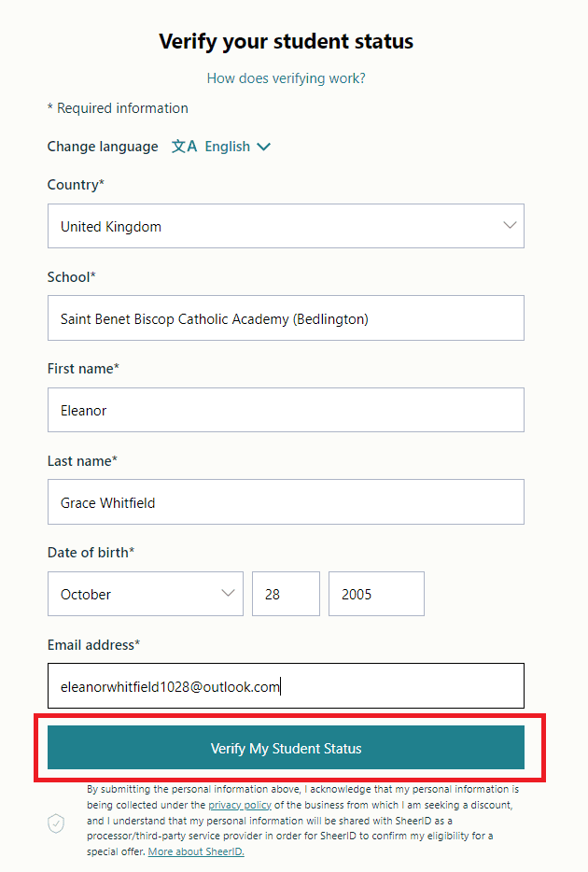Focus the First name field containing Eleanor

tap(285, 410)
